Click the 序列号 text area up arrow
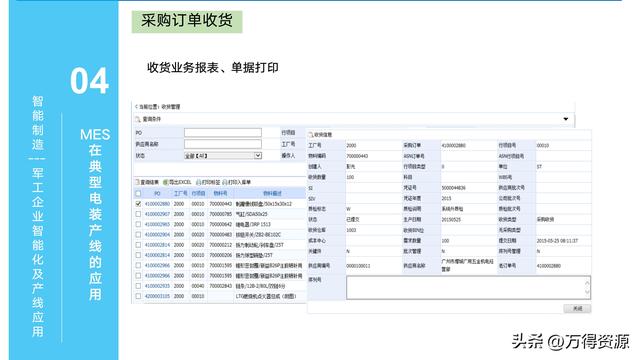 point(587,282)
